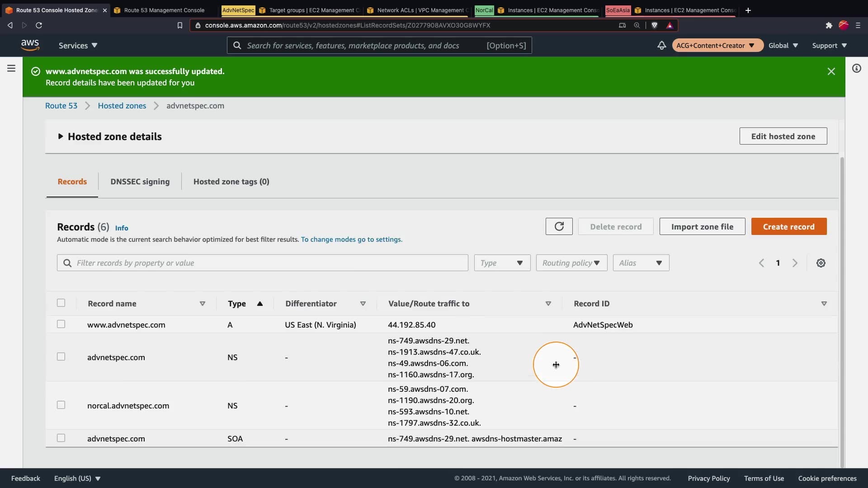Click the info panel icon at right
This screenshot has height=488, width=868.
click(x=856, y=68)
